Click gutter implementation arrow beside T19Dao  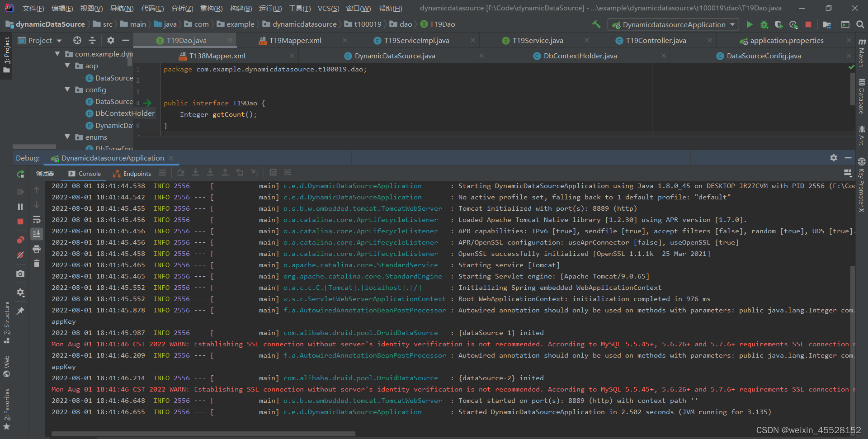pos(147,103)
